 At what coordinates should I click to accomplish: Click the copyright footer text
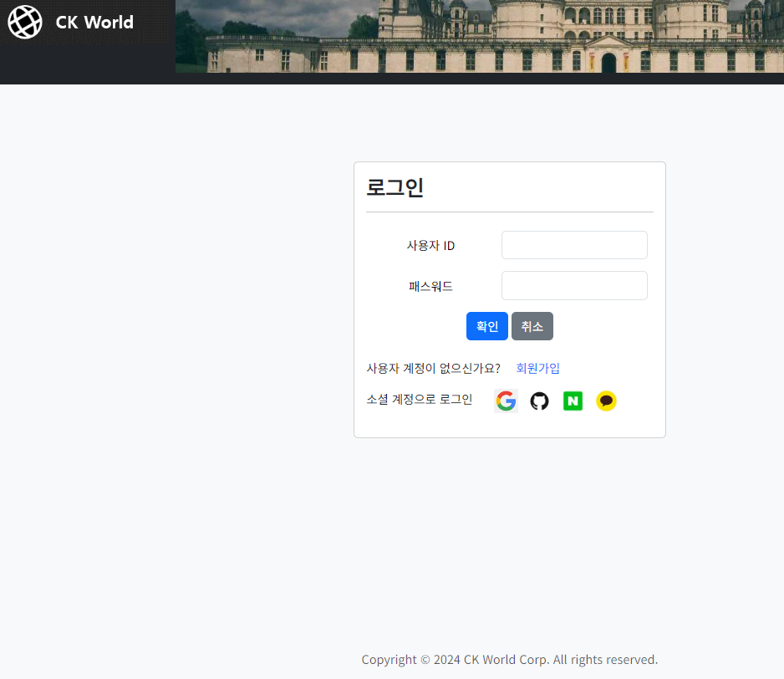pyautogui.click(x=510, y=660)
